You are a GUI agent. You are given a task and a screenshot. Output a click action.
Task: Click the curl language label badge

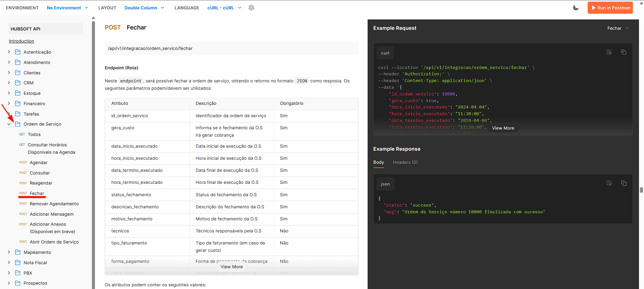point(385,53)
